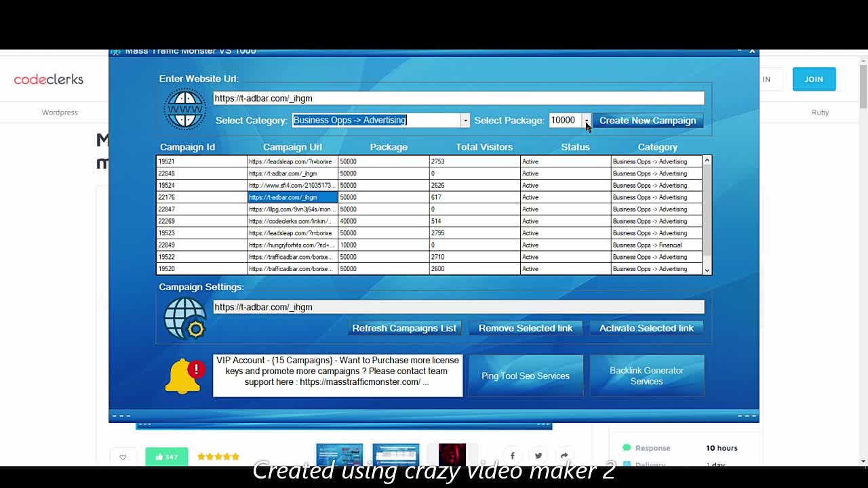The width and height of the screenshot is (868, 488).
Task: Select campaign row 19523
Action: coord(429,233)
